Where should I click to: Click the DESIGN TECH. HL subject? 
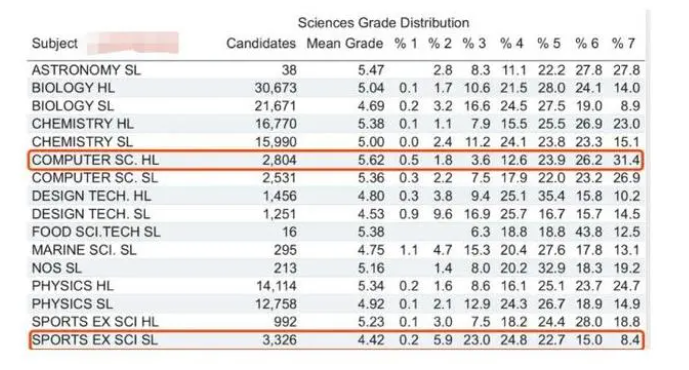coord(91,196)
